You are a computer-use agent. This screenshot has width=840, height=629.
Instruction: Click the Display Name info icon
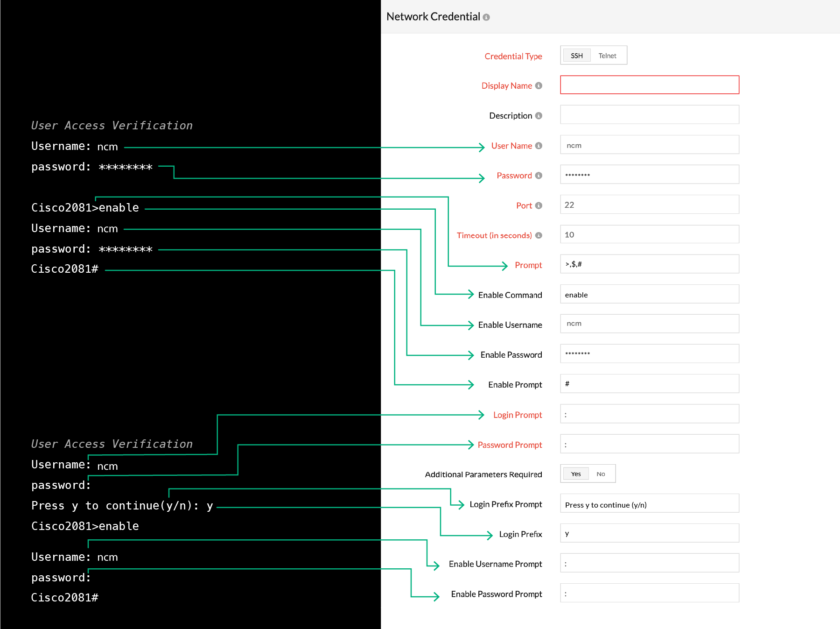click(x=539, y=85)
